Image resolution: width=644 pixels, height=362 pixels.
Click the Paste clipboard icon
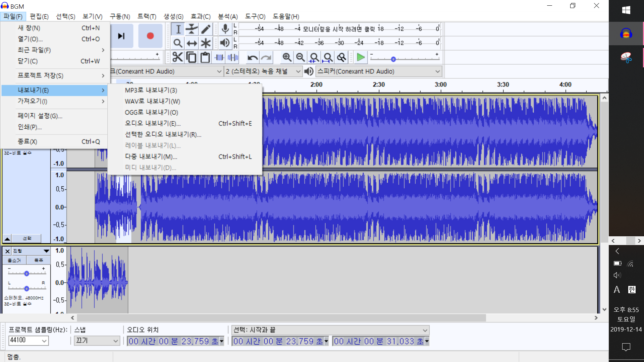[205, 58]
